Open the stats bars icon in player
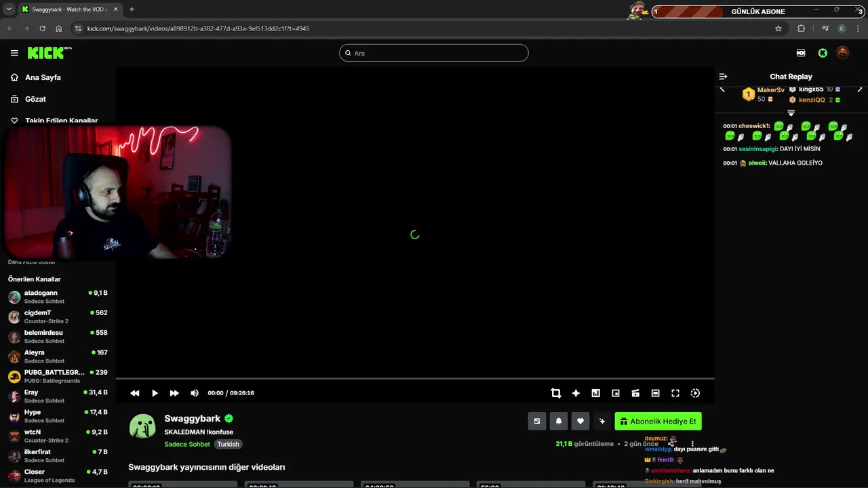This screenshot has height=488, width=868. coord(595,393)
